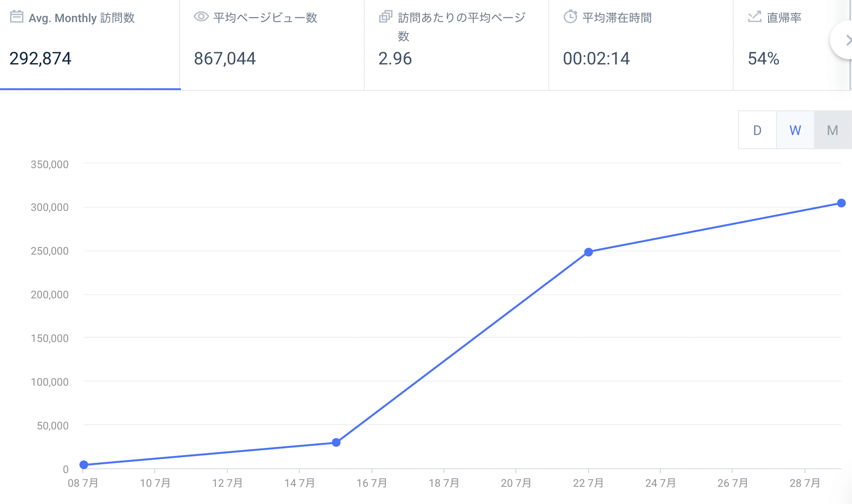
Task: Select the Avg. Monthly 訪問数 metric tab
Action: (x=90, y=45)
